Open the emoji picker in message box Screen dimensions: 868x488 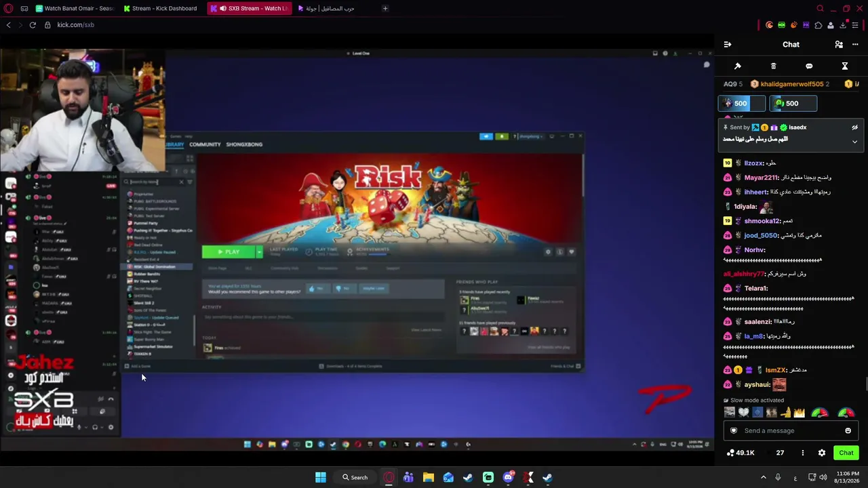point(848,430)
